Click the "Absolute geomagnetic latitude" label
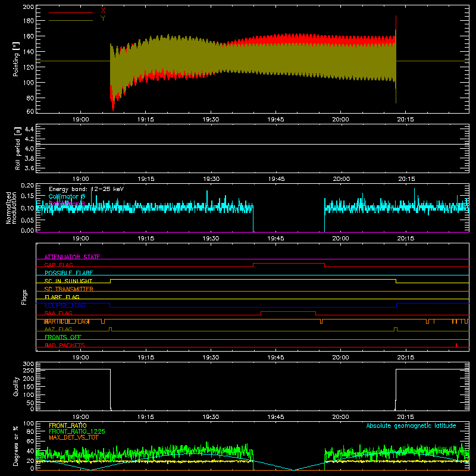This screenshot has height=476, width=476. [411, 425]
